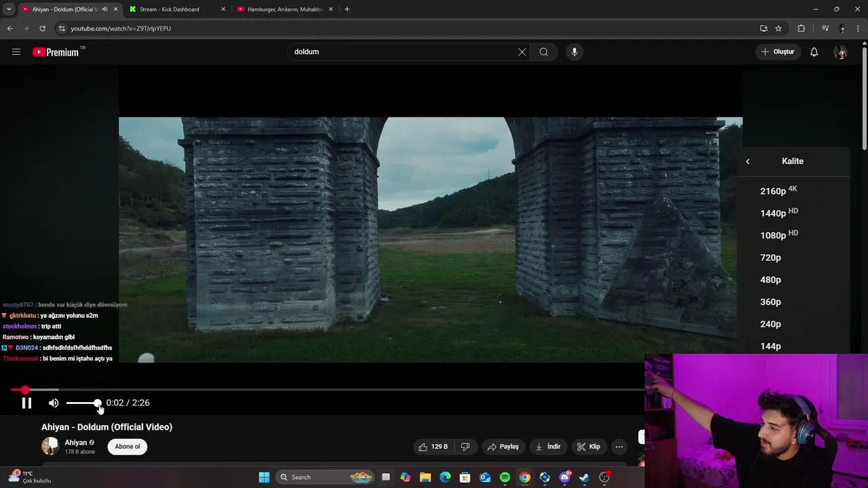868x488 pixels.
Task: Adjust the volume slider handle
Action: coord(98,403)
